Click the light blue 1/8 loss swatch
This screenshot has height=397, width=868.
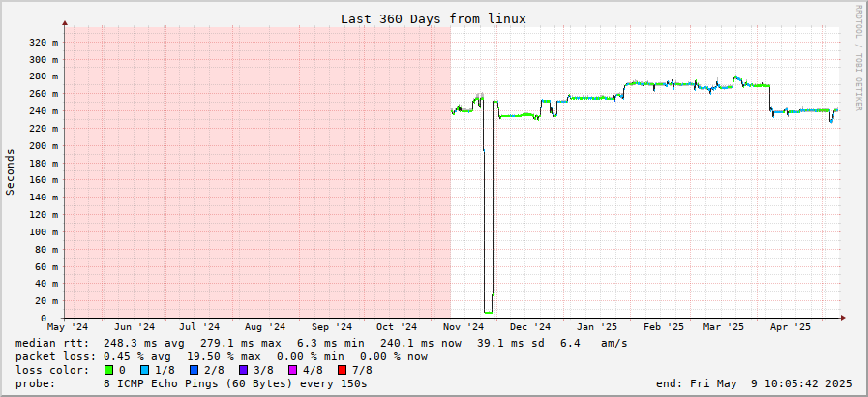(145, 370)
